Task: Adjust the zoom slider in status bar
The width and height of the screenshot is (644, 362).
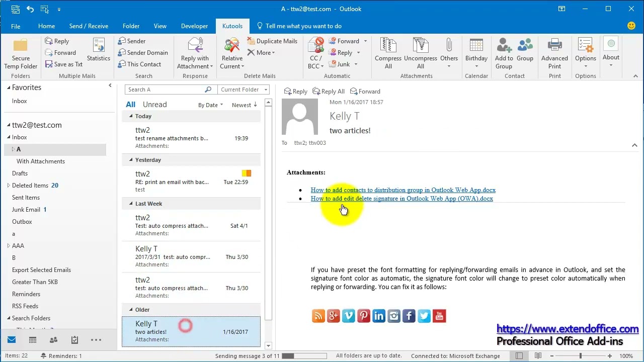Action: click(x=581, y=356)
